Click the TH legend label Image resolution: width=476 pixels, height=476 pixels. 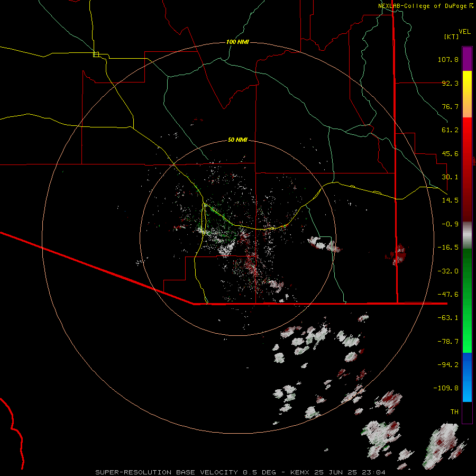pos(454,412)
